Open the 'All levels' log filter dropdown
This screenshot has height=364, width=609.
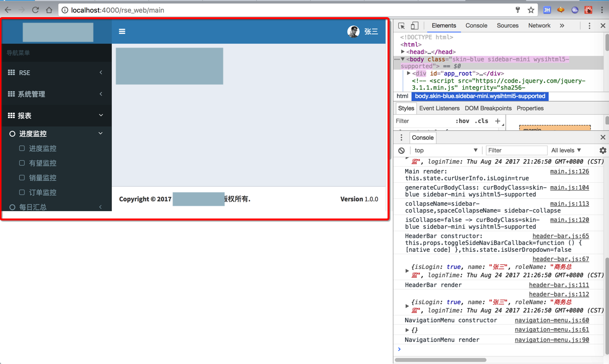click(566, 150)
